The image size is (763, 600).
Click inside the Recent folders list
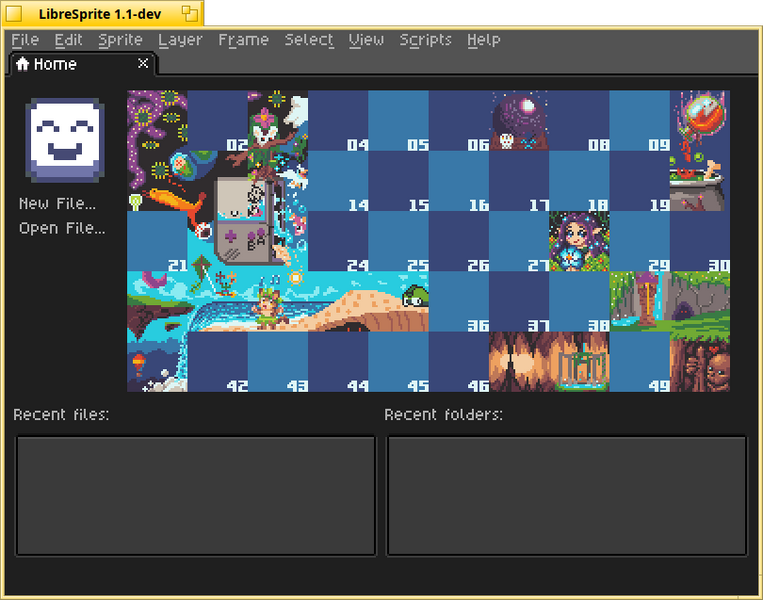[567, 495]
